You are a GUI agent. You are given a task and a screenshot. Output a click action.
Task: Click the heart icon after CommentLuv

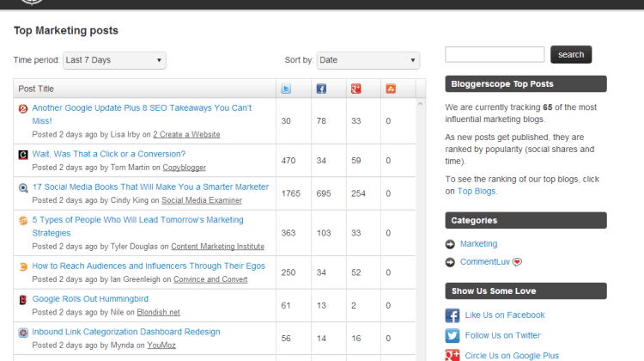(x=517, y=262)
